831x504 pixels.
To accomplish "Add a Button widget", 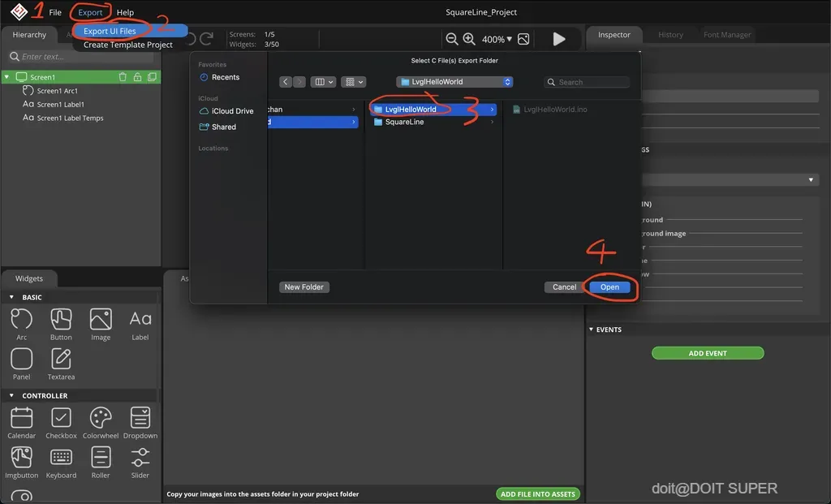I will (x=61, y=325).
